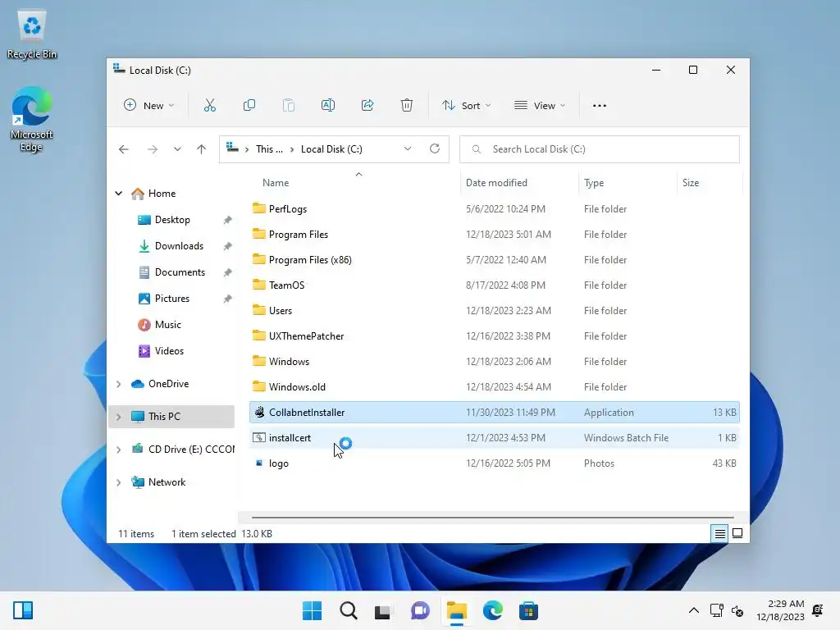Viewport: 840px width, 630px height.
Task: Open Videos in navigation pane
Action: (x=169, y=351)
